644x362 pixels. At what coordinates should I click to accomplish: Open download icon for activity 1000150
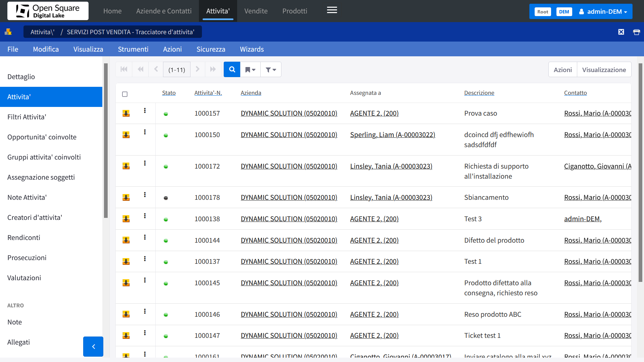tap(126, 135)
